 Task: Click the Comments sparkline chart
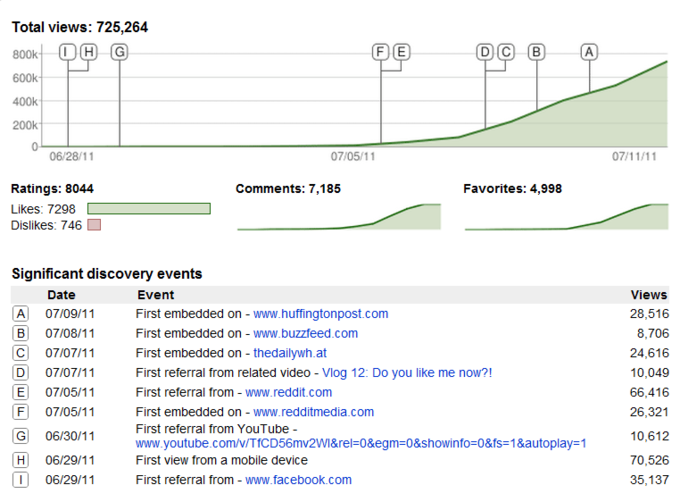[339, 216]
